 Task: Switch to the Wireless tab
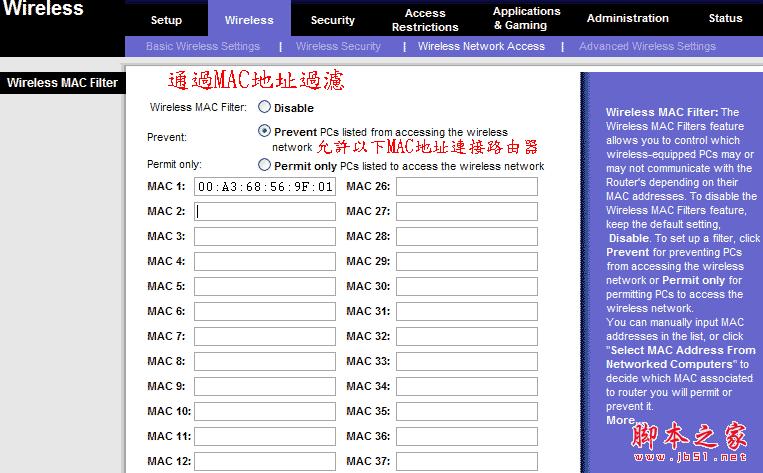coord(249,20)
